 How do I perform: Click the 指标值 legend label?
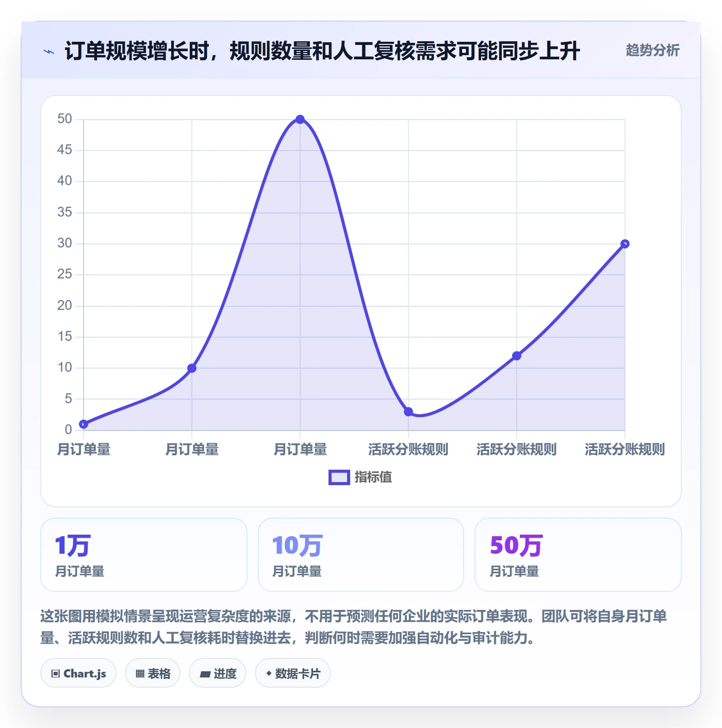pos(373,477)
